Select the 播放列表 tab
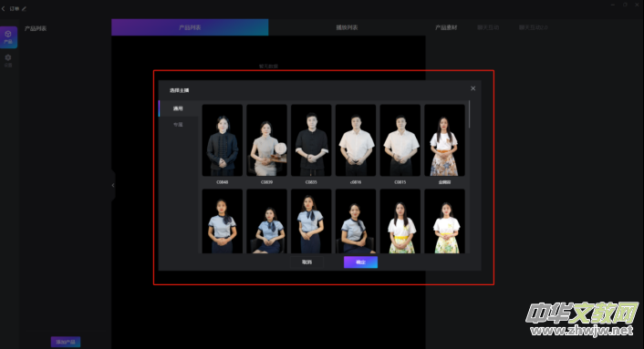The width and height of the screenshot is (644, 349). [x=347, y=27]
